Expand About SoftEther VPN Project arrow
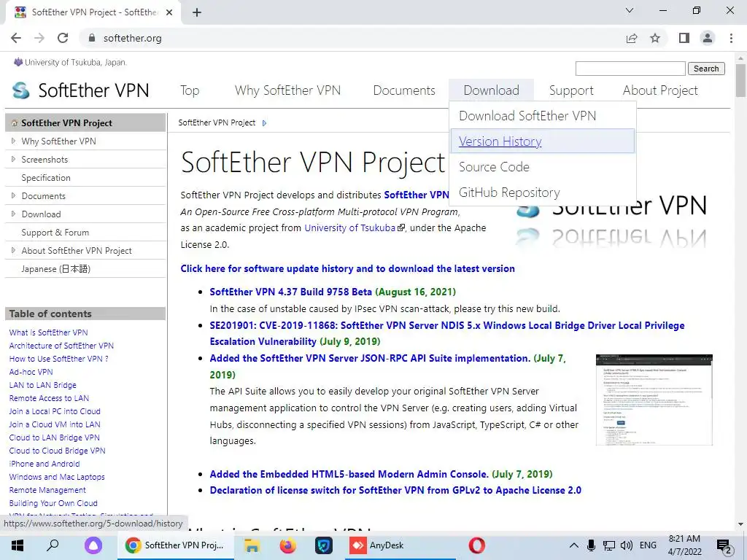 pos(13,251)
